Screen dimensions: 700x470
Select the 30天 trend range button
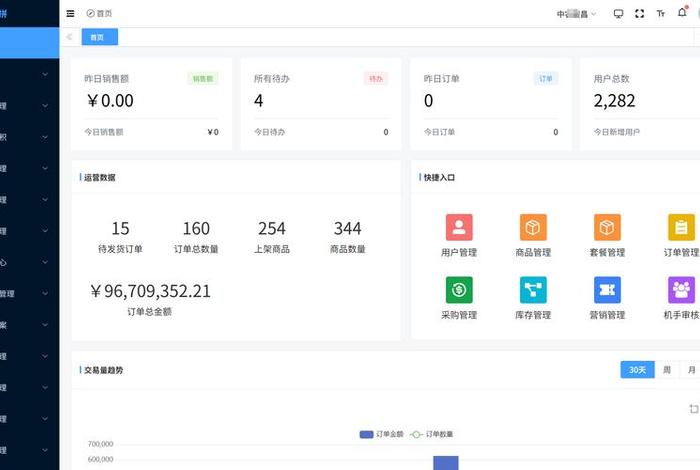tap(637, 370)
